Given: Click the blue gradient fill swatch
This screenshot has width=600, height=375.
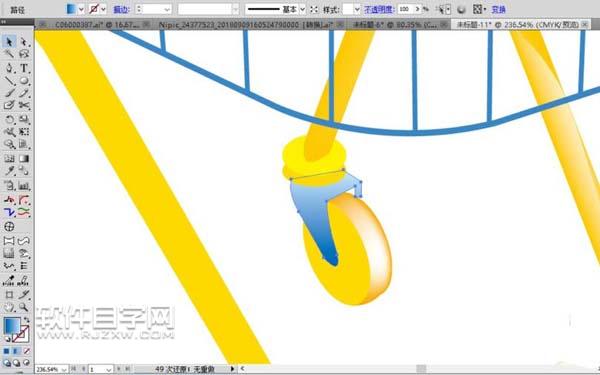Looking at the screenshot, I should pyautogui.click(x=12, y=326).
